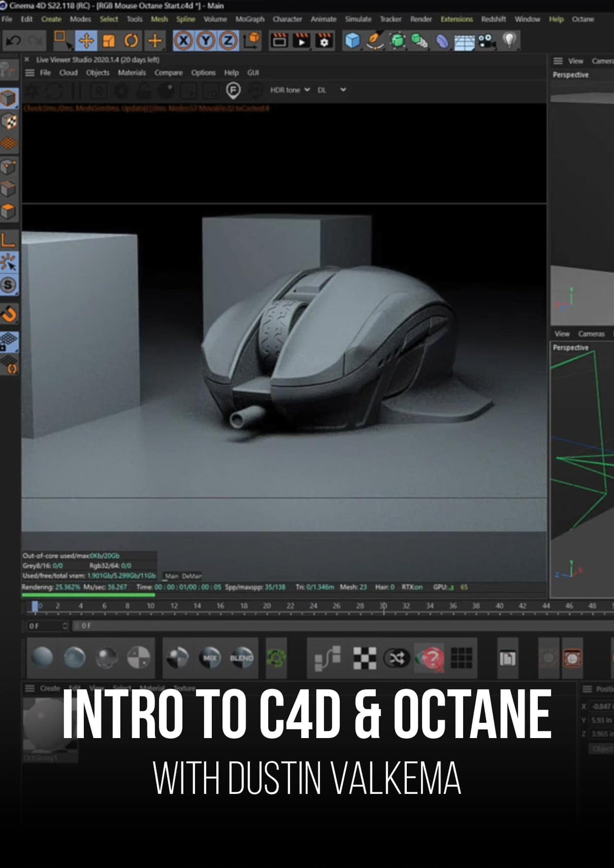Toggle Enable Snap magnet icon
The image size is (614, 868).
click(x=9, y=314)
